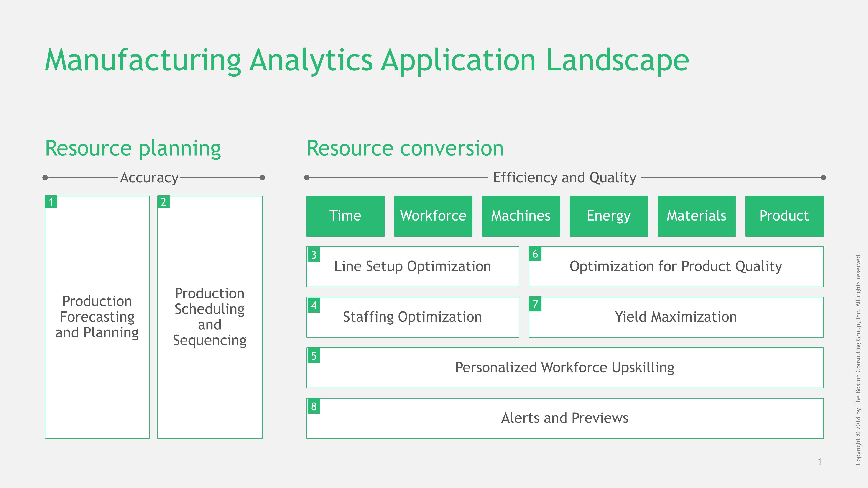Click Alerts and Previews text
Image resolution: width=868 pixels, height=488 pixels.
(565, 418)
